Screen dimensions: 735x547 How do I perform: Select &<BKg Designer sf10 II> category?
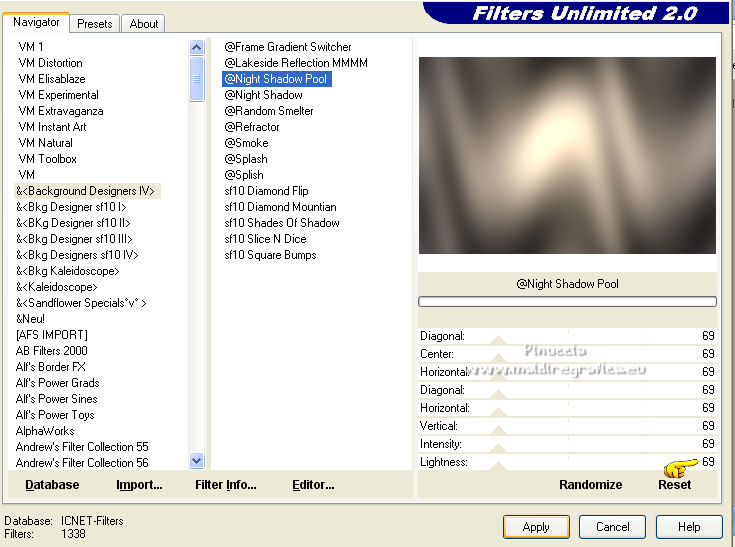click(73, 223)
